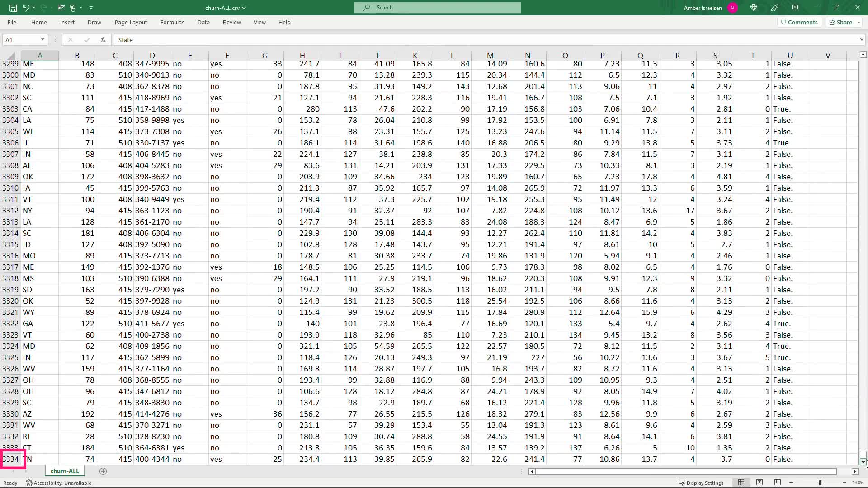Image resolution: width=868 pixels, height=488 pixels.
Task: Click the Coming Soon megaphone icon
Action: pos(774,8)
